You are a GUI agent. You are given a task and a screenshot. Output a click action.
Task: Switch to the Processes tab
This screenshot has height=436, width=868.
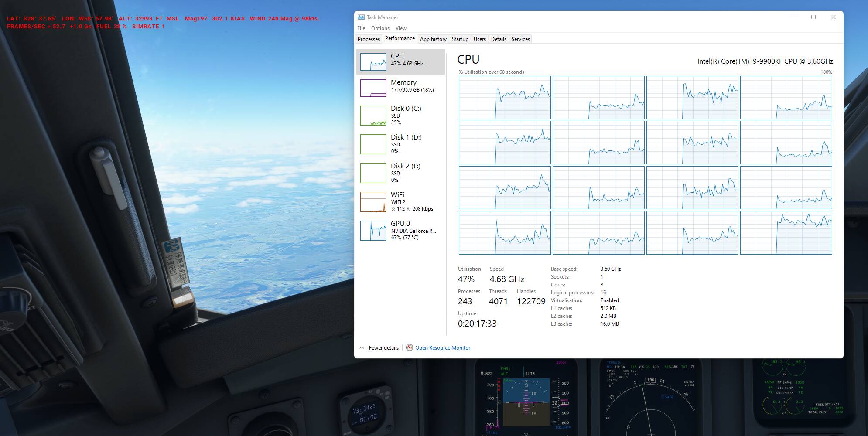point(369,39)
